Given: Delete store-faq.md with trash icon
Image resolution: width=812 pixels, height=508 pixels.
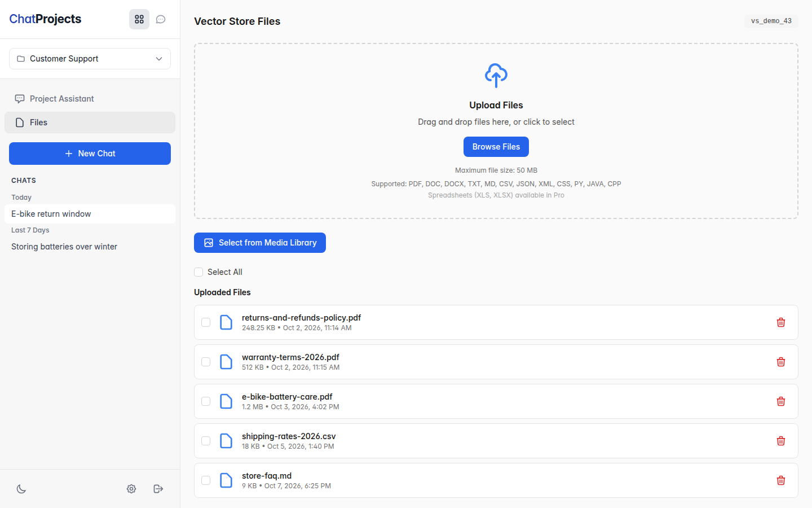Looking at the screenshot, I should 781,480.
